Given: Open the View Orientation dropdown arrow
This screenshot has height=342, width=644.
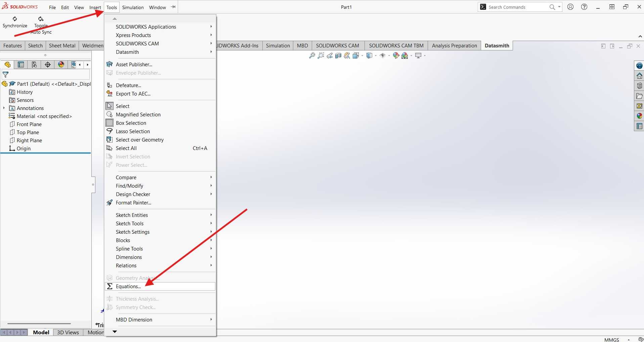Looking at the screenshot, I should pos(362,55).
